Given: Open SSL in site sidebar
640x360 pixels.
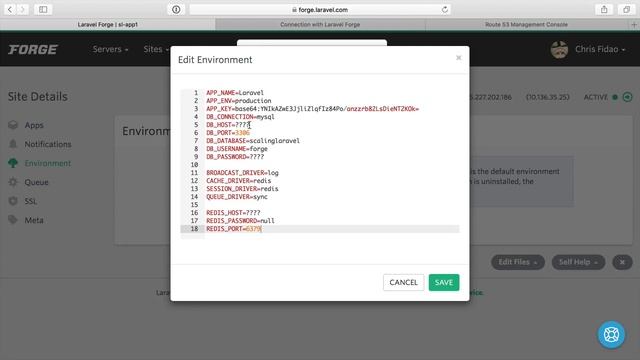Looking at the screenshot, I should tap(31, 201).
